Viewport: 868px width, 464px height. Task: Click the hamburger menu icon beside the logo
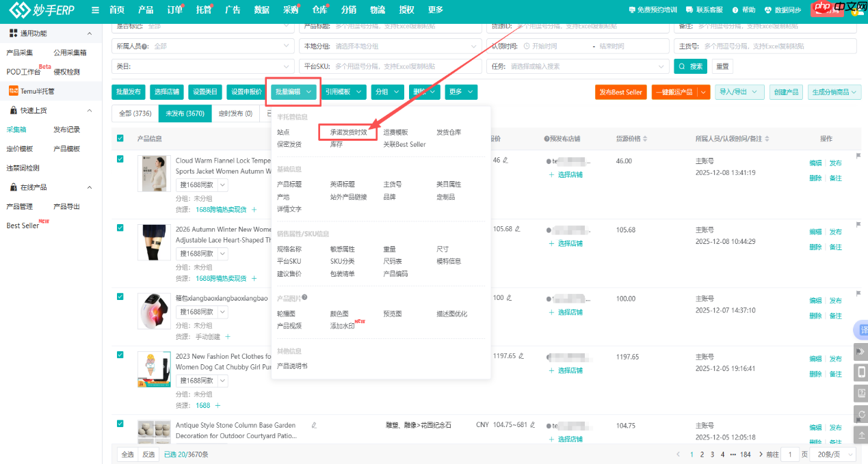coord(95,10)
